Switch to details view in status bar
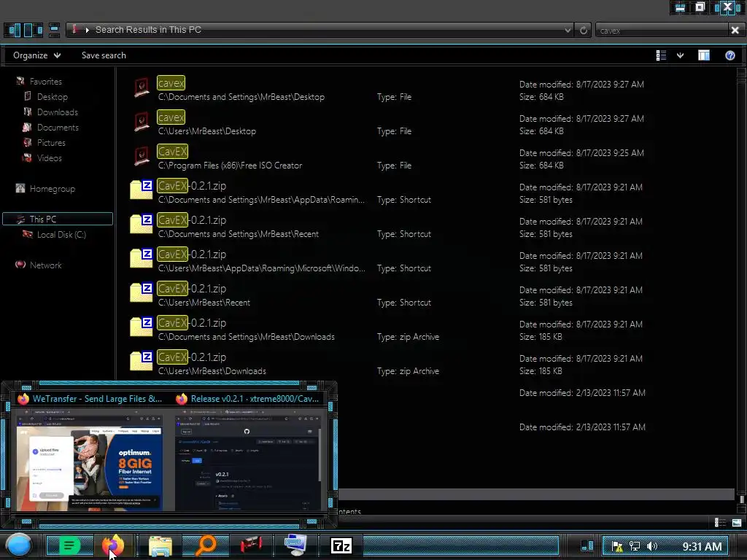 tap(720, 522)
